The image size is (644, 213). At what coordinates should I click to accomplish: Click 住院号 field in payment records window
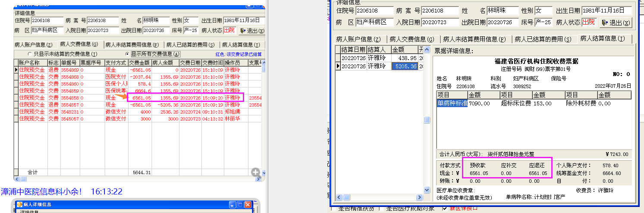pyautogui.click(x=47, y=20)
